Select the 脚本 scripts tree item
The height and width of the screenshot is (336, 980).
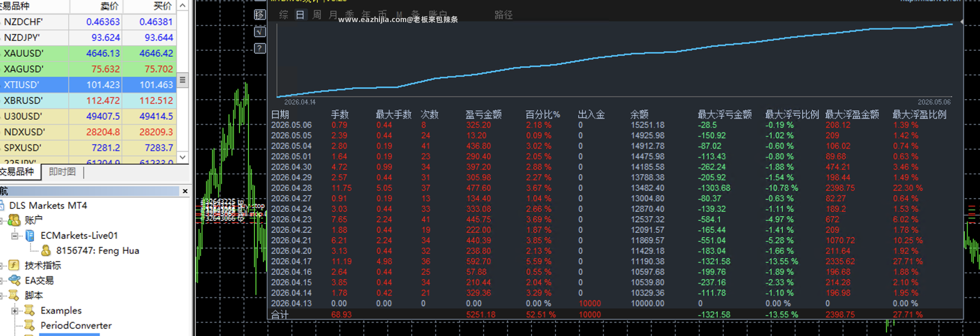34,295
